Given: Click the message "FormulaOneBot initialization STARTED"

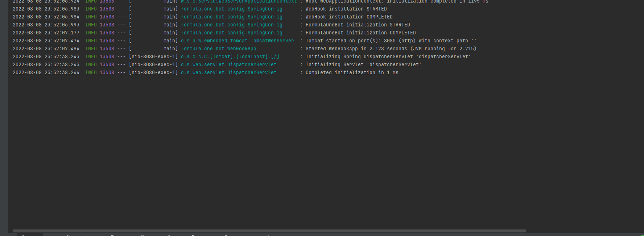Looking at the screenshot, I should click(358, 25).
